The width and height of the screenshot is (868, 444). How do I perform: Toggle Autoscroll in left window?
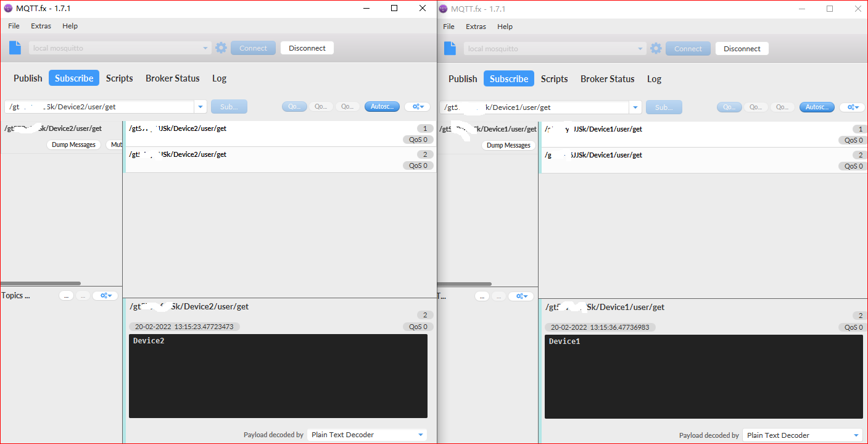[x=382, y=107]
